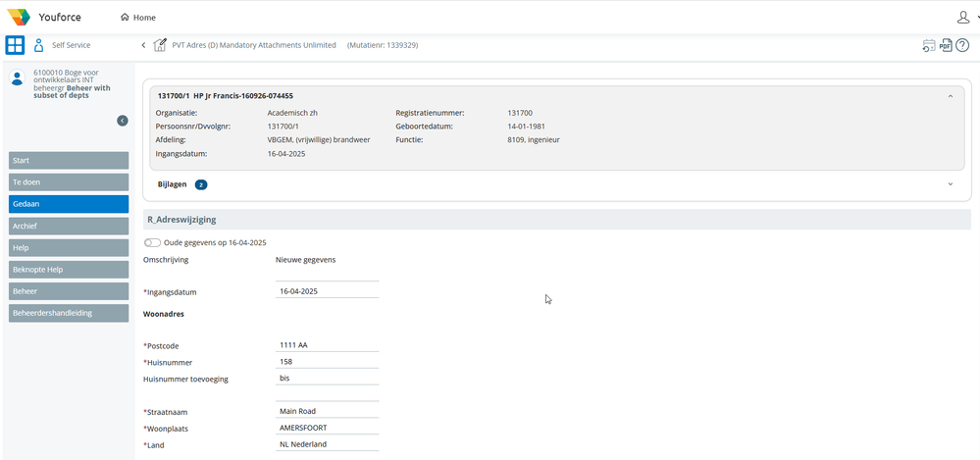
Task: Open the help question mark icon
Action: [x=962, y=45]
